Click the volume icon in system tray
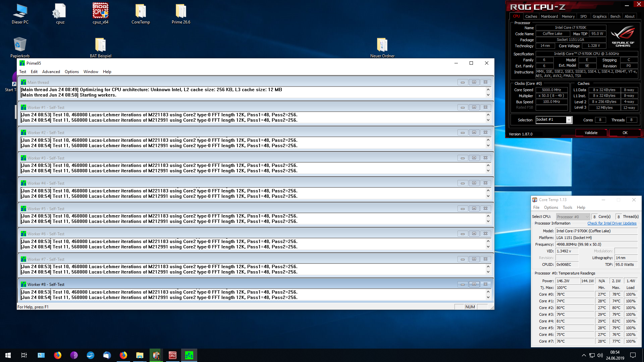 coord(600,355)
